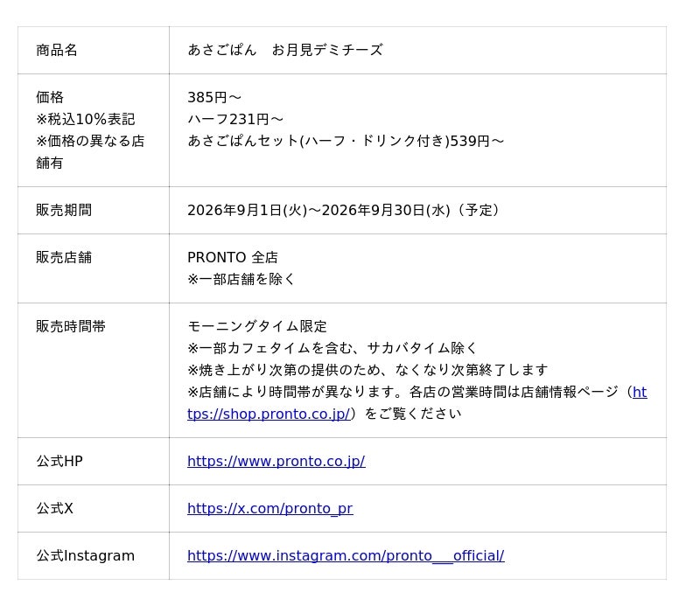The height and width of the screenshot is (606, 700).
Task: Click the 公式Instagram label
Action: (x=85, y=555)
